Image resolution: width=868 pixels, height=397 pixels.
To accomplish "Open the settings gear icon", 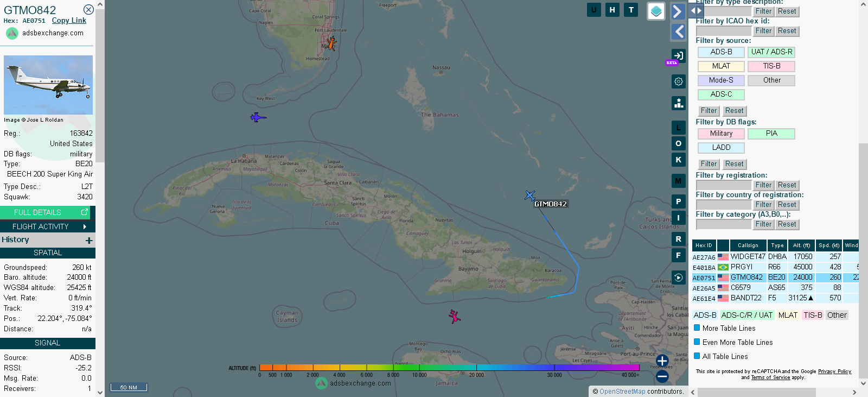I will pyautogui.click(x=678, y=81).
